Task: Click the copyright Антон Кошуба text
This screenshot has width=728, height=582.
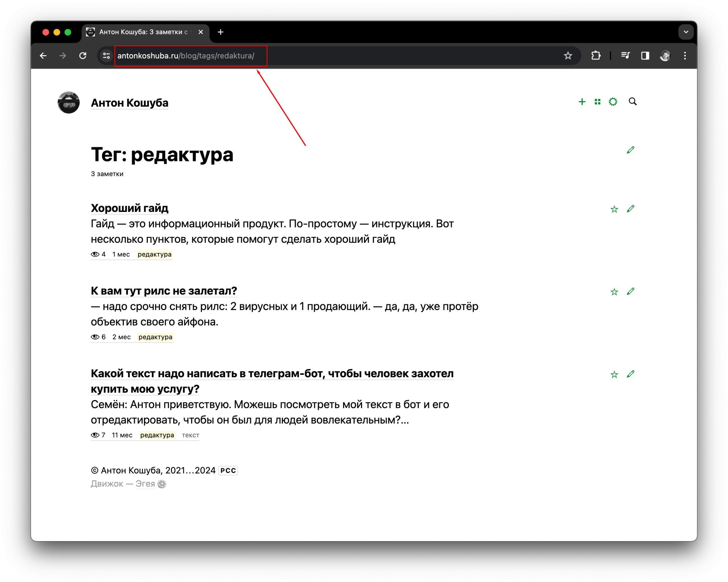Action: pos(153,471)
